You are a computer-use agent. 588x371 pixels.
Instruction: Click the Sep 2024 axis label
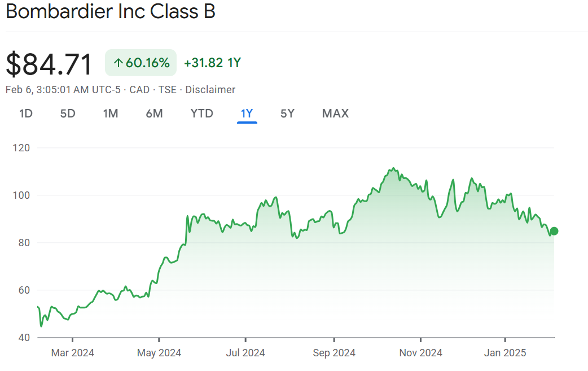pos(334,353)
